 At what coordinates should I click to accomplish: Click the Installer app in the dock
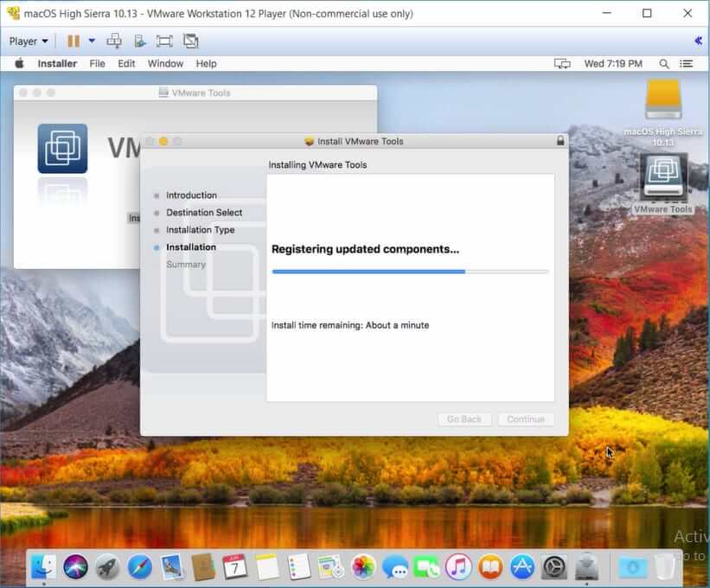[x=587, y=566]
